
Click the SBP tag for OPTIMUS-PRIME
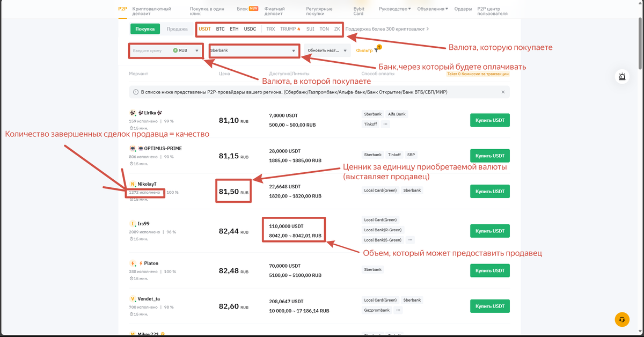pos(410,155)
